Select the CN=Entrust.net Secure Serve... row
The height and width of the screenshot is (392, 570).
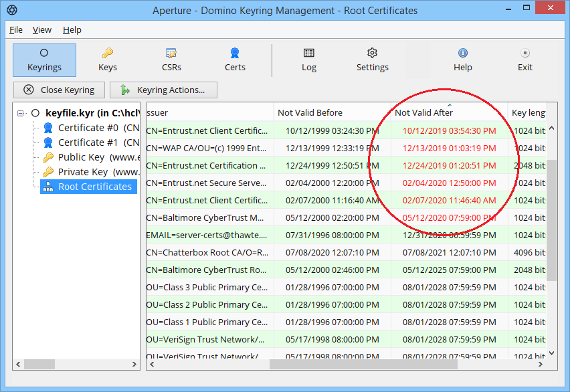pos(346,183)
